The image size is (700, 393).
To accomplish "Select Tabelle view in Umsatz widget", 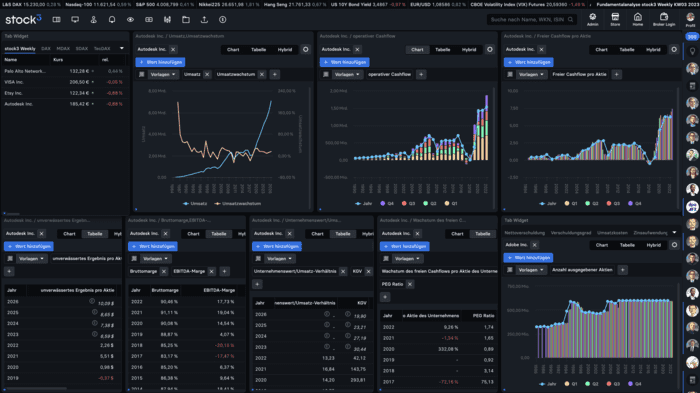I will [x=258, y=50].
